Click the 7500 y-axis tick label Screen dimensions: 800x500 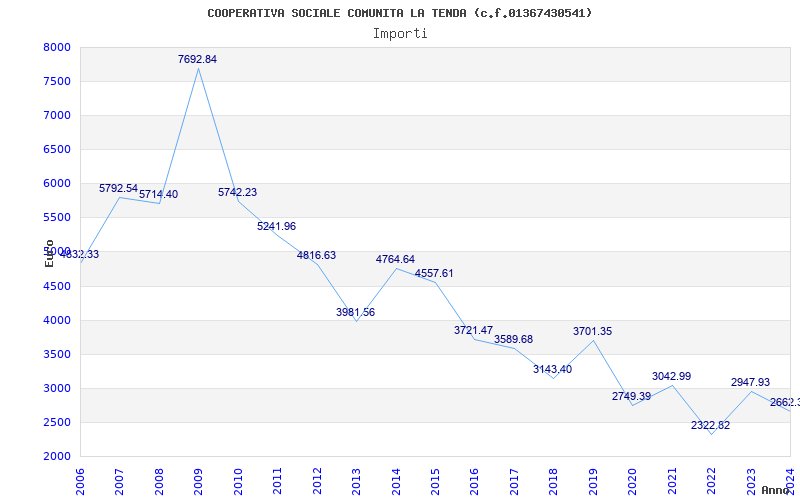pyautogui.click(x=56, y=82)
